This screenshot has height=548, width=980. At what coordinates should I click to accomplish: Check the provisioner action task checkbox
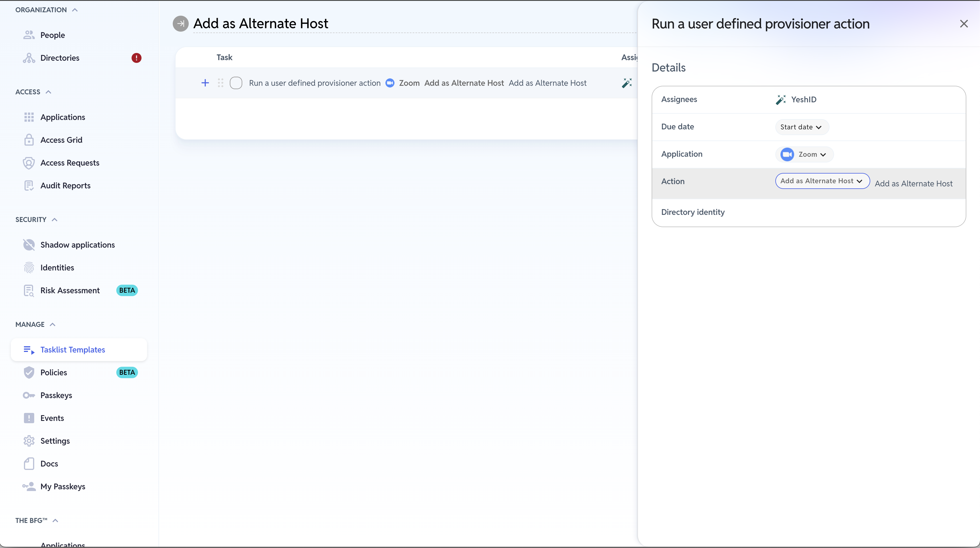pyautogui.click(x=236, y=83)
